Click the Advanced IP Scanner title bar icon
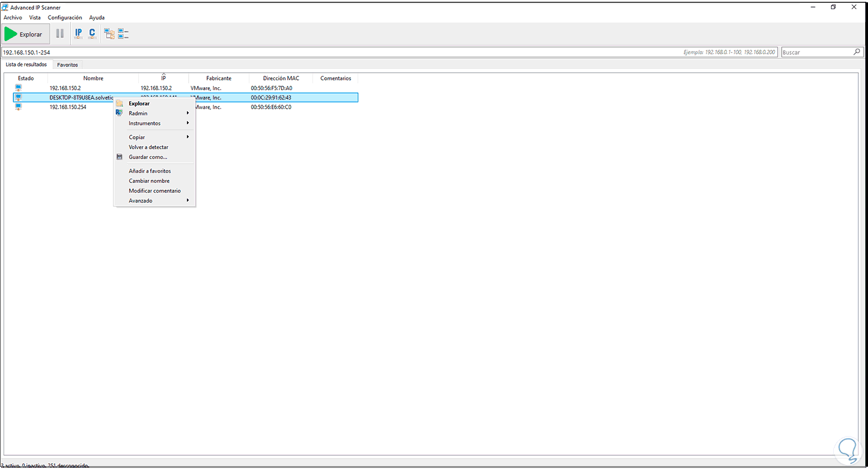Viewport: 868px width, 469px height. coord(5,8)
